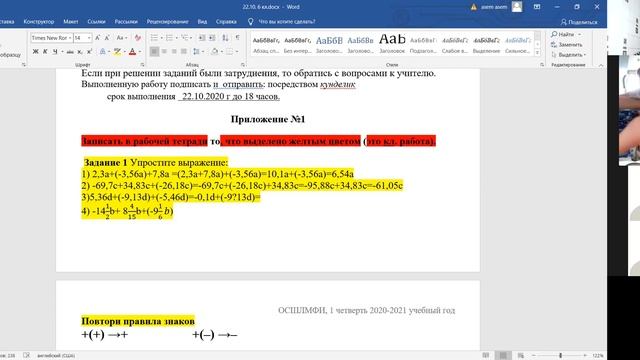Open the Вид tab
This screenshot has width=640, height=360.
pyautogui.click(x=202, y=22)
